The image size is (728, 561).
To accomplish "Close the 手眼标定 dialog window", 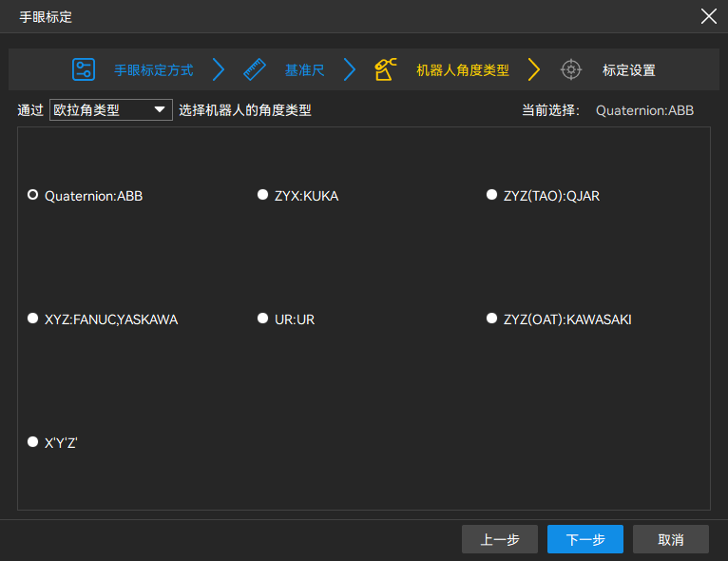I will pos(708,16).
